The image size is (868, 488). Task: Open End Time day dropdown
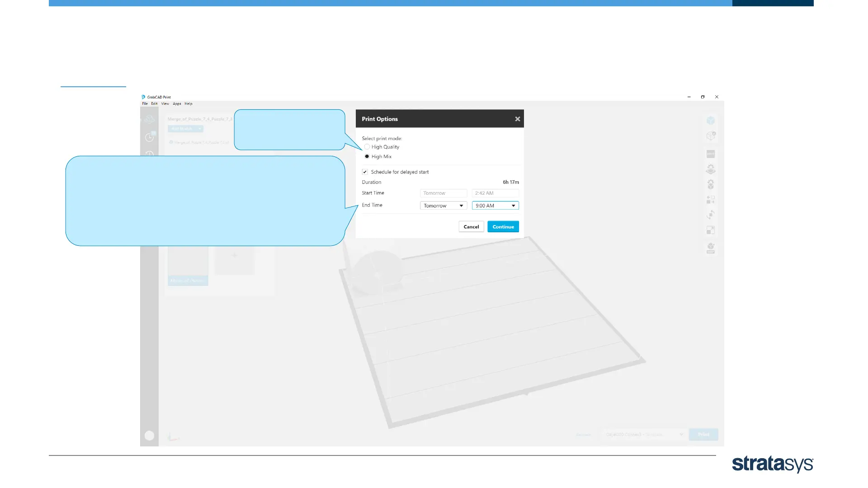443,206
